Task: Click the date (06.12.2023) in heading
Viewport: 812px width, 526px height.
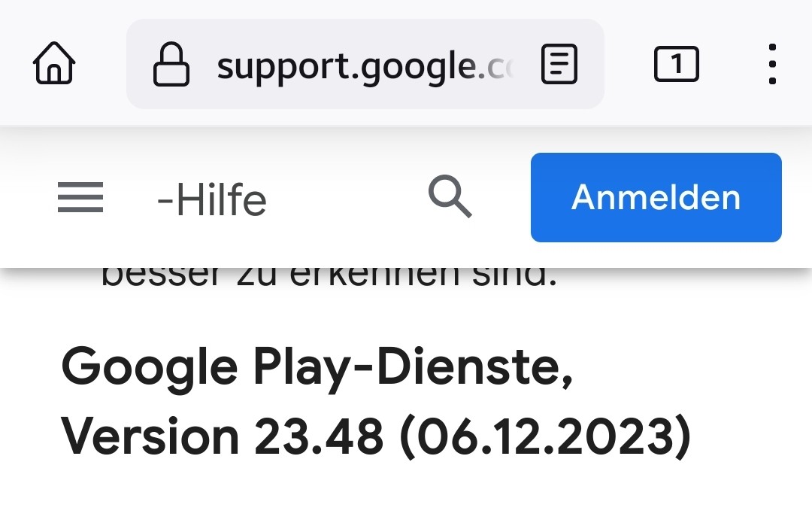Action: [546, 436]
